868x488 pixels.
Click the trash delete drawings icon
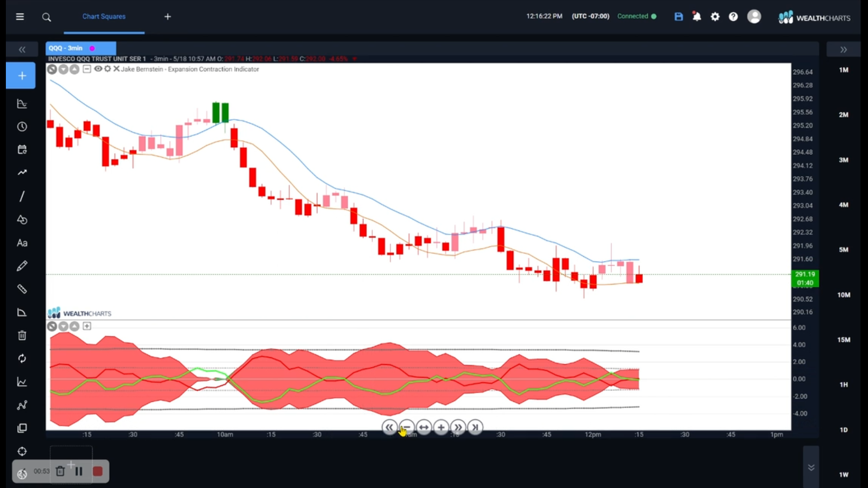(22, 335)
